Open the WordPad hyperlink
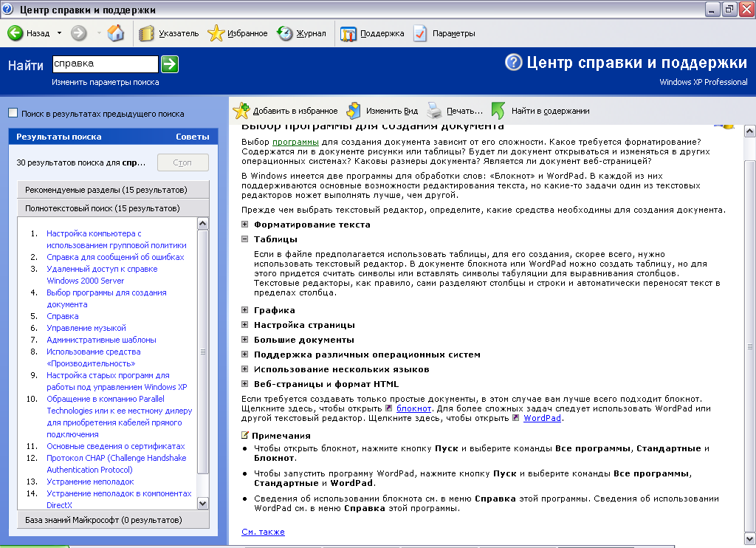This screenshot has width=756, height=548. point(542,418)
